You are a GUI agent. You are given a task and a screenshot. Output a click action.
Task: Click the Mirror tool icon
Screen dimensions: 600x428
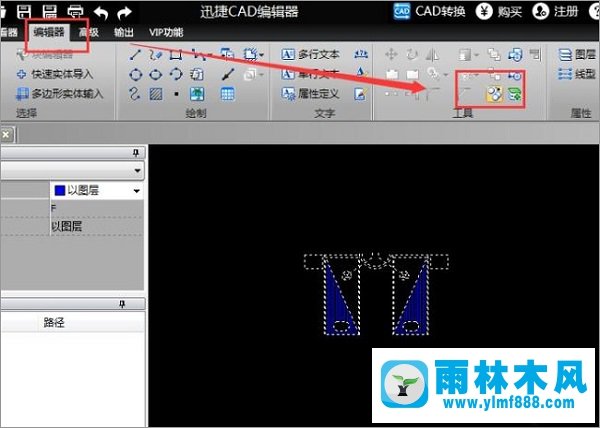(x=432, y=55)
